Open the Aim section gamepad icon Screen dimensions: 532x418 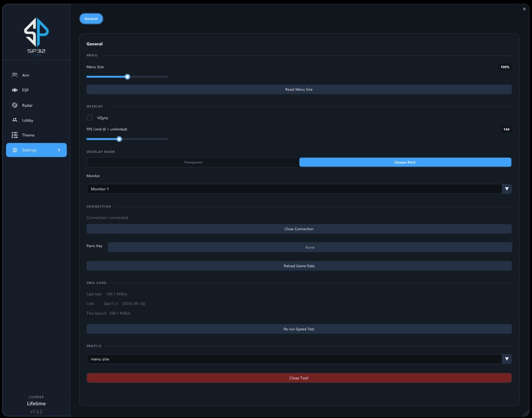[x=14, y=75]
